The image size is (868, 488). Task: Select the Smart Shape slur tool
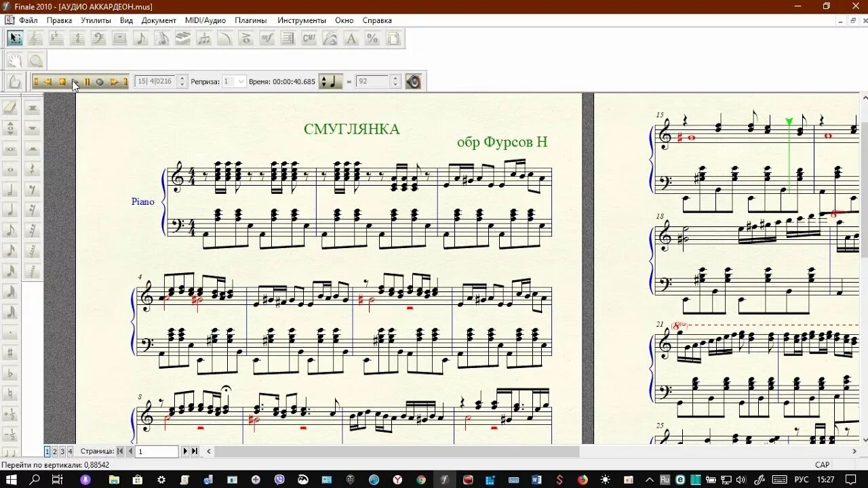(224, 39)
